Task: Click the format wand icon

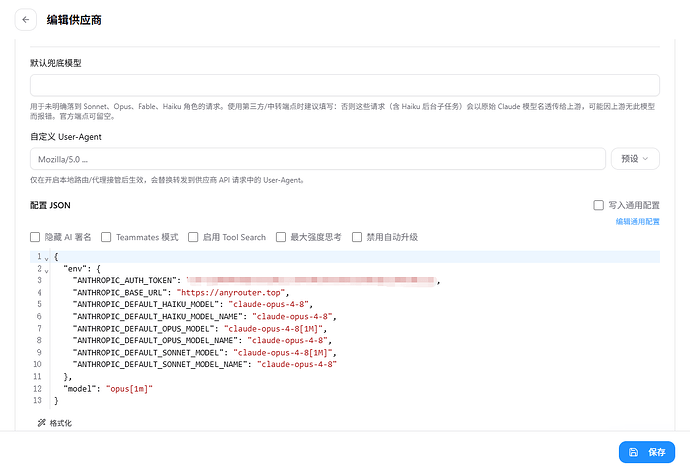Action: click(x=42, y=423)
